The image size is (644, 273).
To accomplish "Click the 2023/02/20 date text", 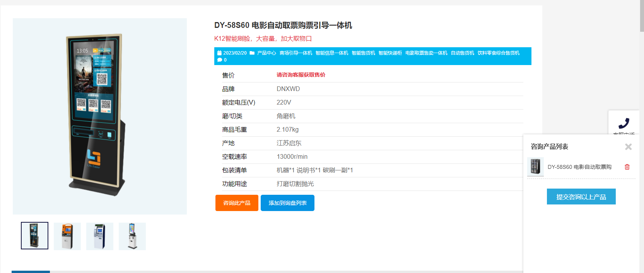I will point(235,53).
